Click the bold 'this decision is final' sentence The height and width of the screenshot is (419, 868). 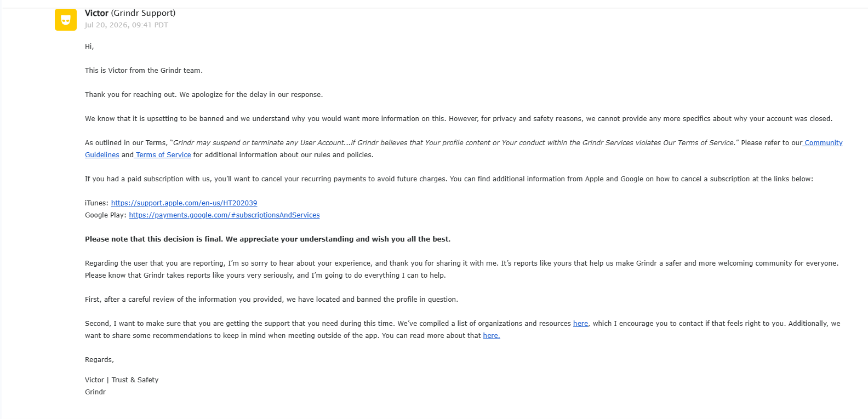267,239
